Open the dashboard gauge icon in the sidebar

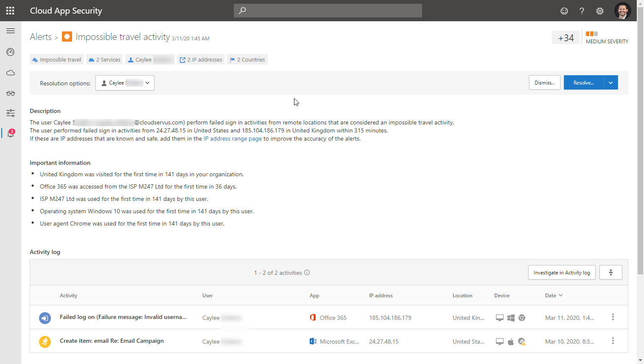click(x=10, y=52)
